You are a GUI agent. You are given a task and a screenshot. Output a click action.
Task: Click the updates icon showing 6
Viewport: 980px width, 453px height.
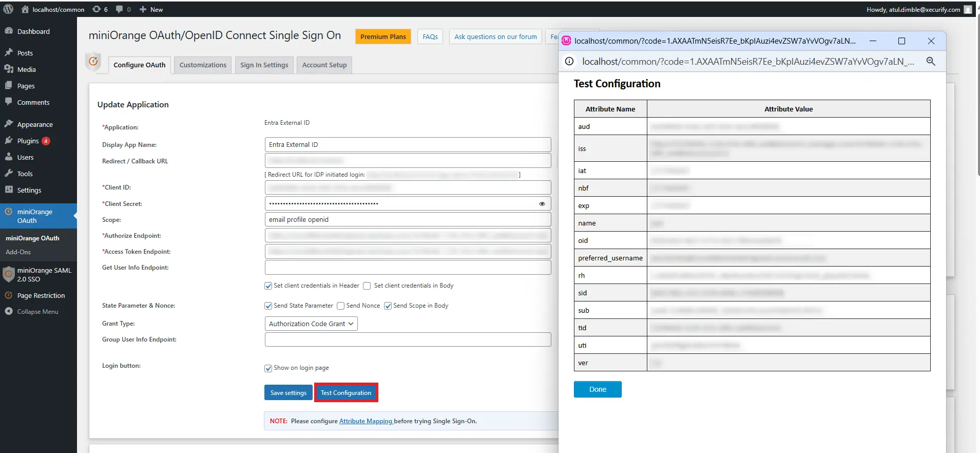coord(97,9)
